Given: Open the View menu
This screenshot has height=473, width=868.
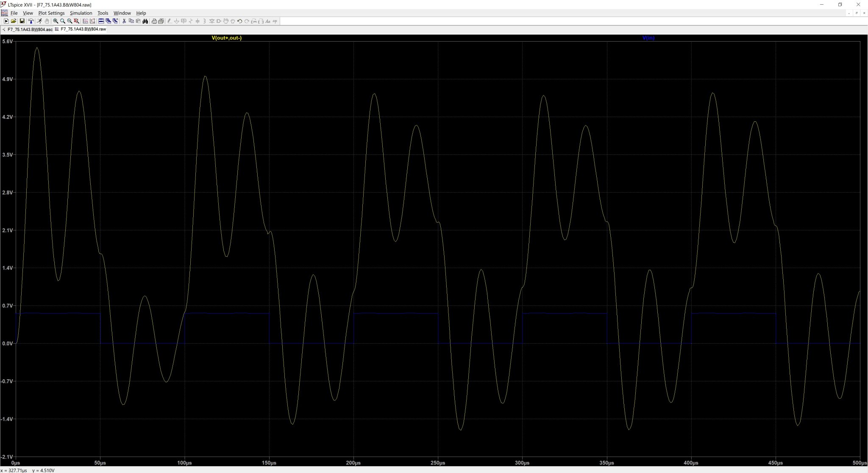Looking at the screenshot, I should (x=28, y=13).
